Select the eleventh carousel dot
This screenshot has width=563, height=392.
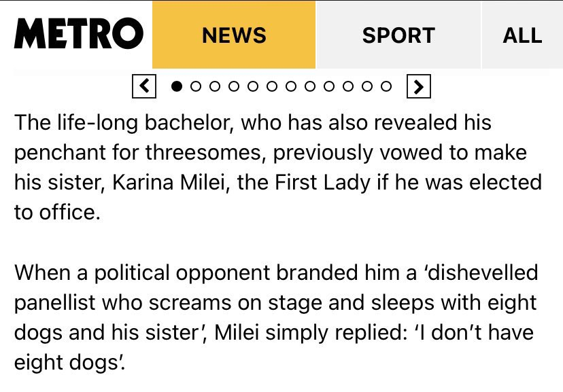367,86
